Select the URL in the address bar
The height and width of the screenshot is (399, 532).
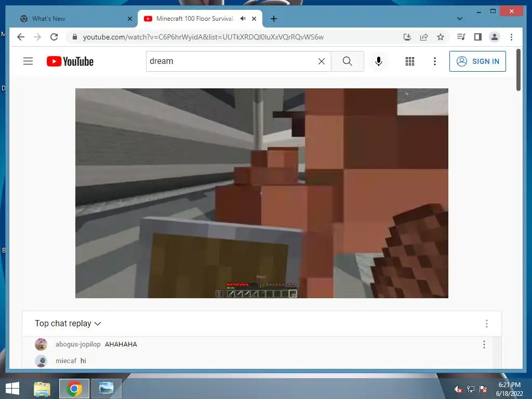204,37
